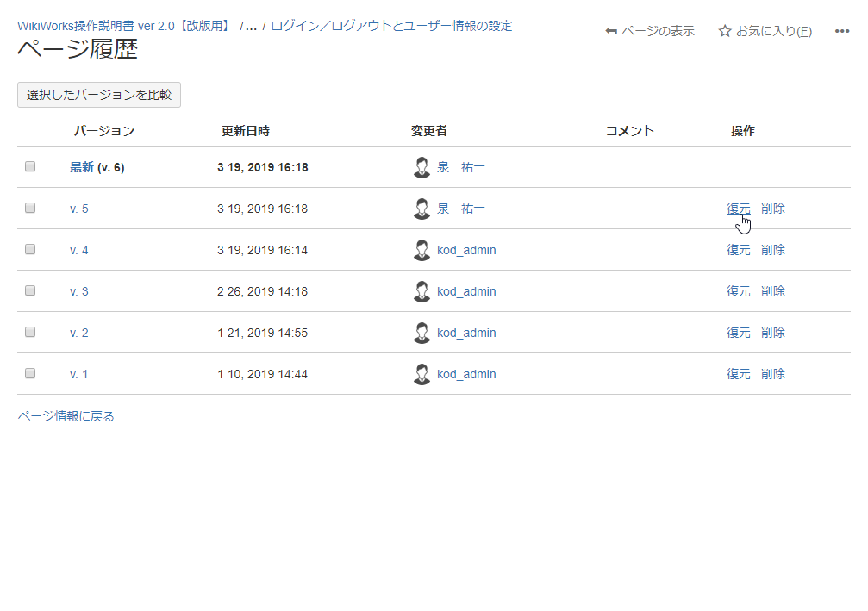Select the v. 5 version checkbox
868x611 pixels.
tap(30, 208)
